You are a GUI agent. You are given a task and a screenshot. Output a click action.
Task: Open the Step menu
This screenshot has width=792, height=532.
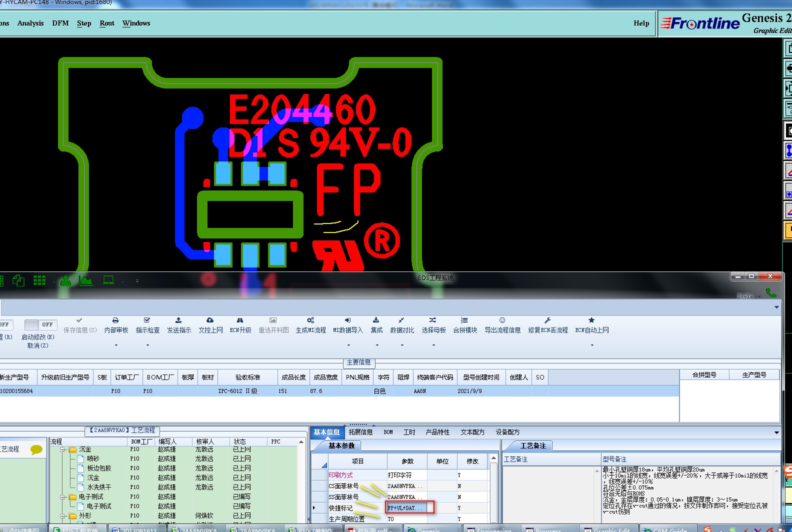coord(84,23)
